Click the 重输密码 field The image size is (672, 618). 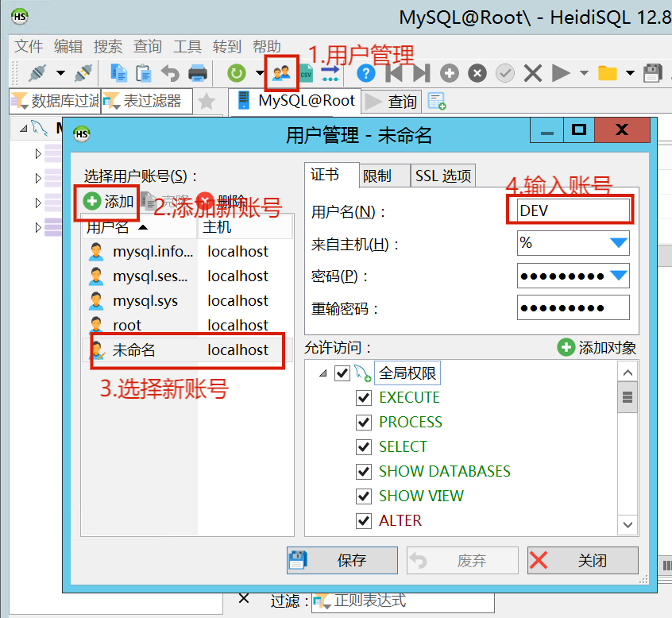574,307
